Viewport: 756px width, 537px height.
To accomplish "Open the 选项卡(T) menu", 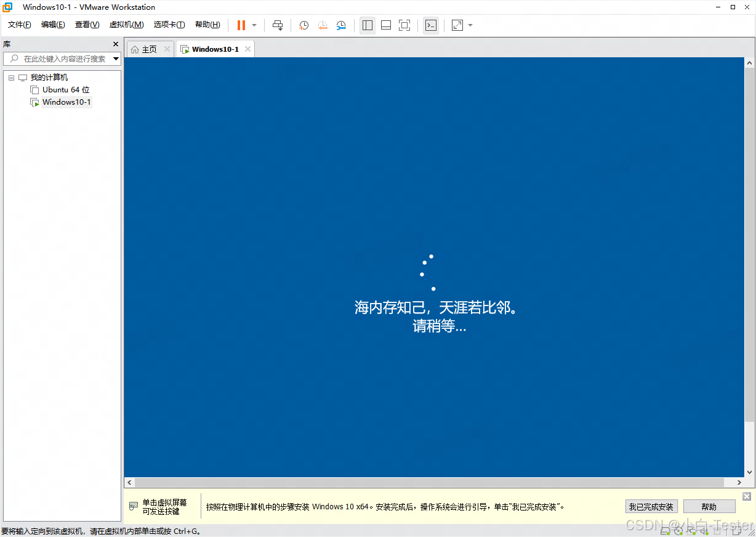I will tap(169, 25).
